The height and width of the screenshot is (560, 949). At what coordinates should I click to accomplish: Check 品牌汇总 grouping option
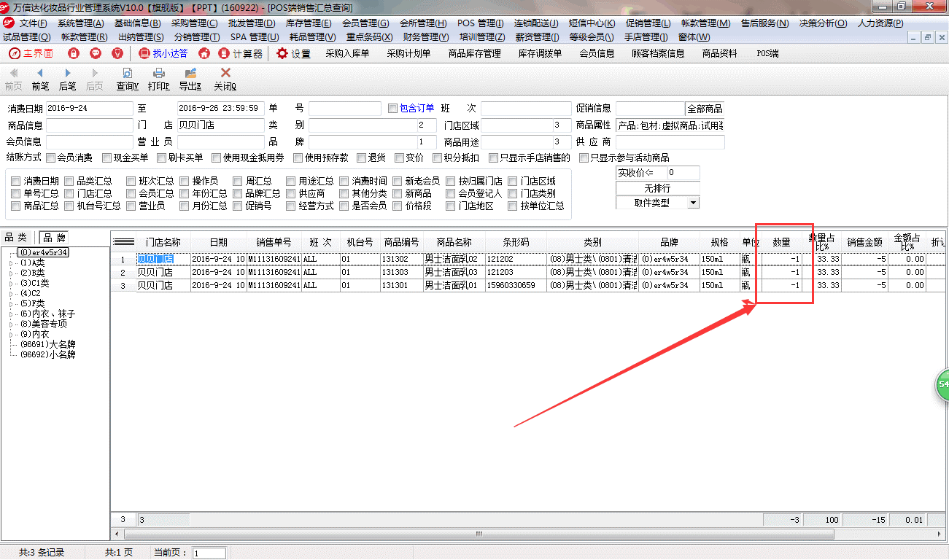238,193
